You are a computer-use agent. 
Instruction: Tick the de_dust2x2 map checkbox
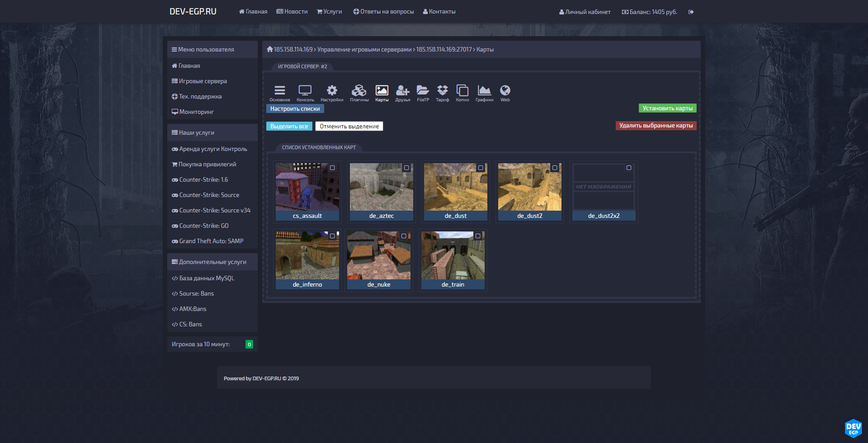coord(629,168)
